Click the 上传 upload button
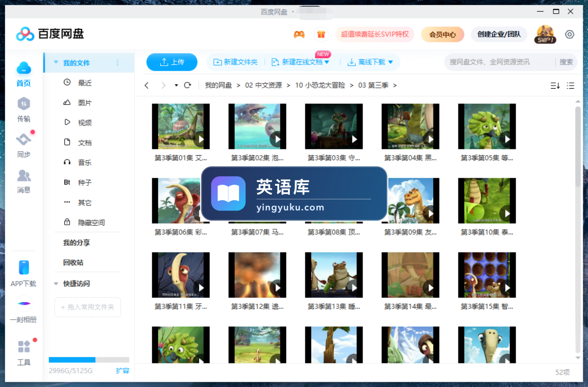 point(172,62)
